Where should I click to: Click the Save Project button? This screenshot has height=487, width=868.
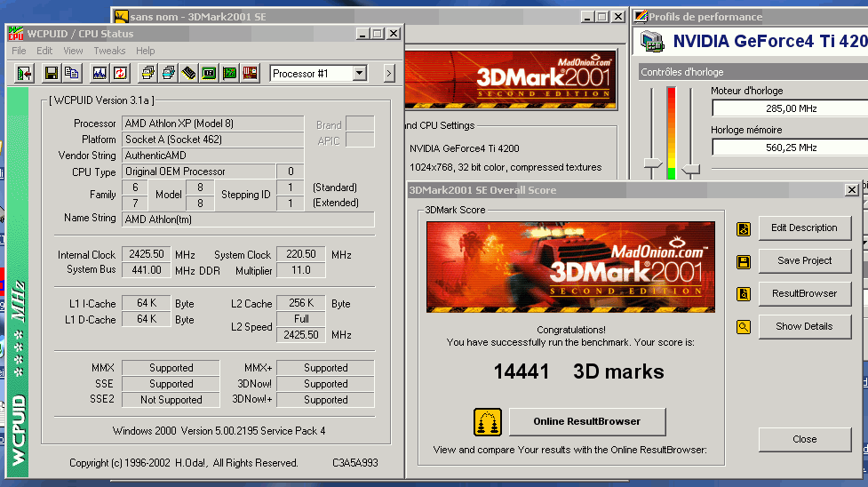click(804, 260)
